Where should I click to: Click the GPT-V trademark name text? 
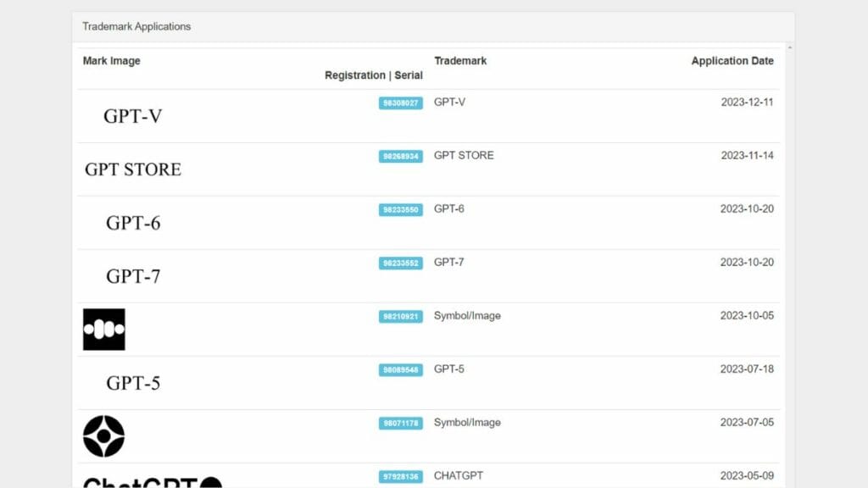[x=449, y=103]
